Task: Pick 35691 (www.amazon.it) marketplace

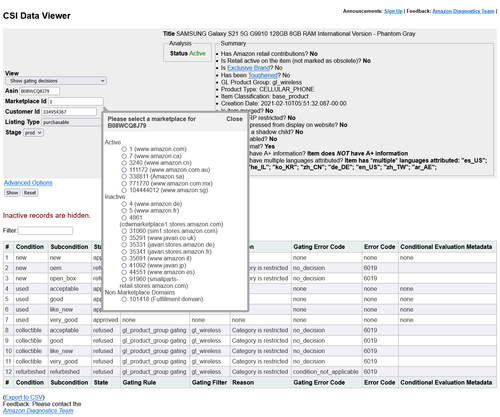Action: coord(124,258)
